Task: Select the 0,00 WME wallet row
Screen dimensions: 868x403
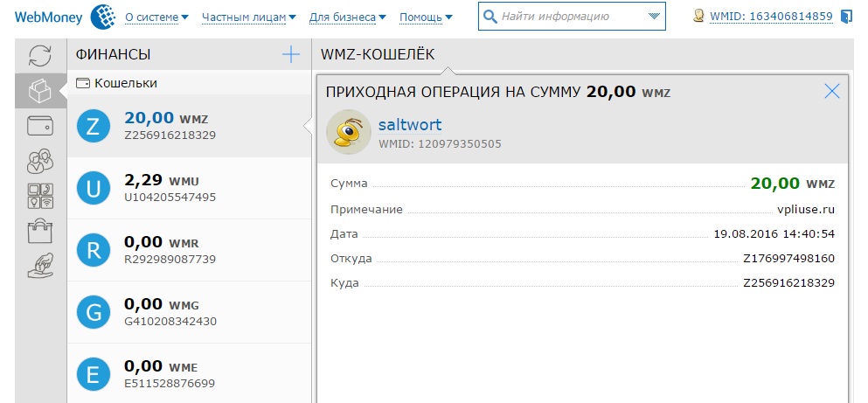Action: point(189,373)
